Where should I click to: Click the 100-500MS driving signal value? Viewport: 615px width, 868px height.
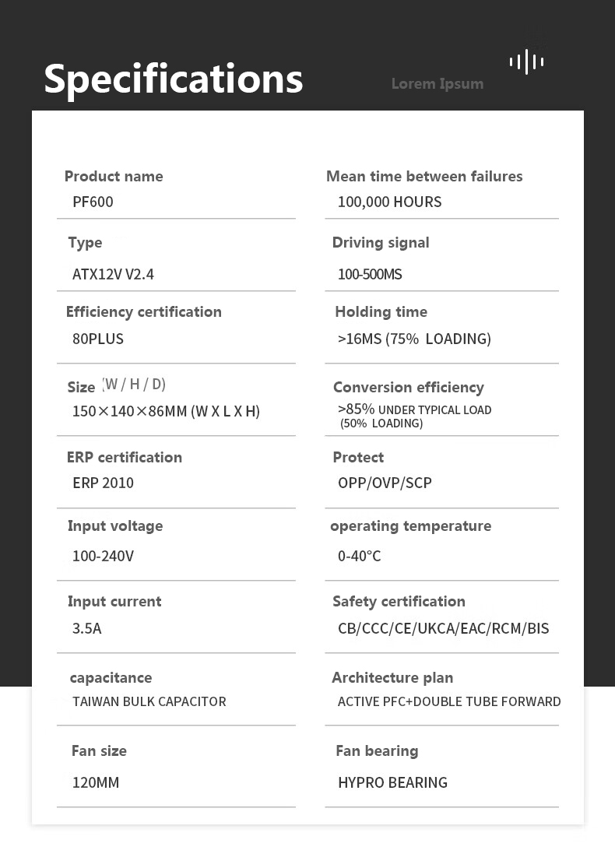370,274
